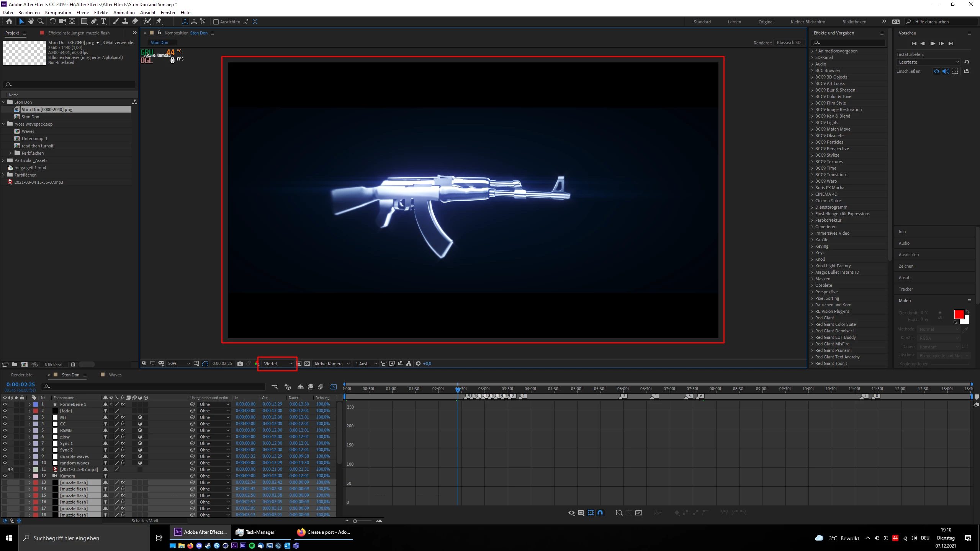Select the Pen tool

94,21
